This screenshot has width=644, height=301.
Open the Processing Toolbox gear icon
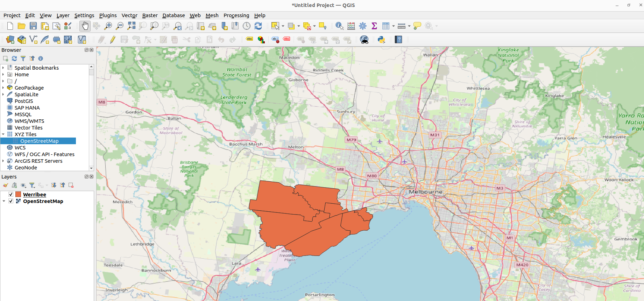363,26
